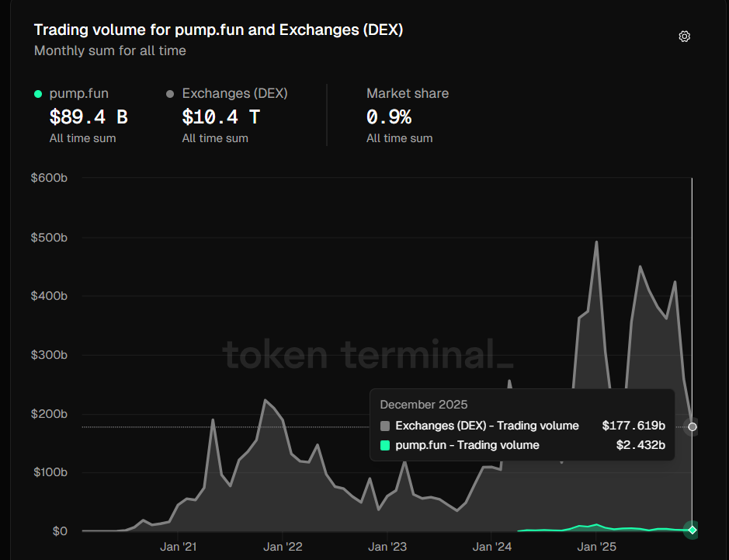The height and width of the screenshot is (560, 729).
Task: Click the $10.4 T exchanges total
Action: (220, 117)
